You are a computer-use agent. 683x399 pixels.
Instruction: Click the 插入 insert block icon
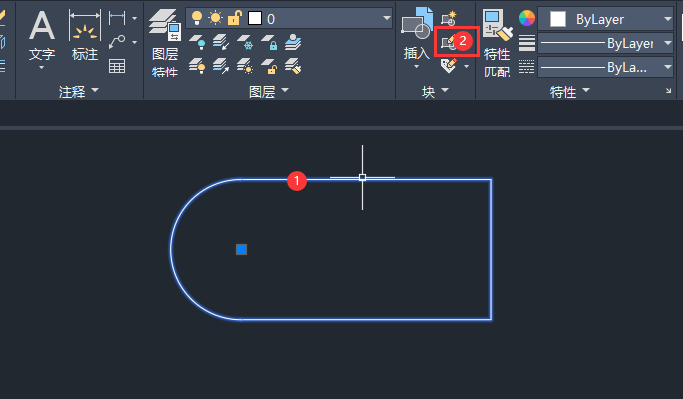[416, 37]
